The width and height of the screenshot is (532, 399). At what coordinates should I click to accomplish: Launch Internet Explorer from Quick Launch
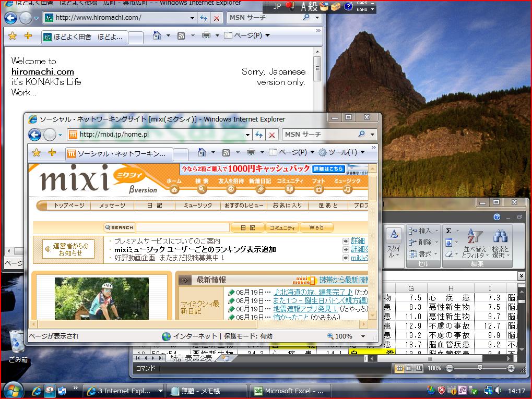coord(37,391)
